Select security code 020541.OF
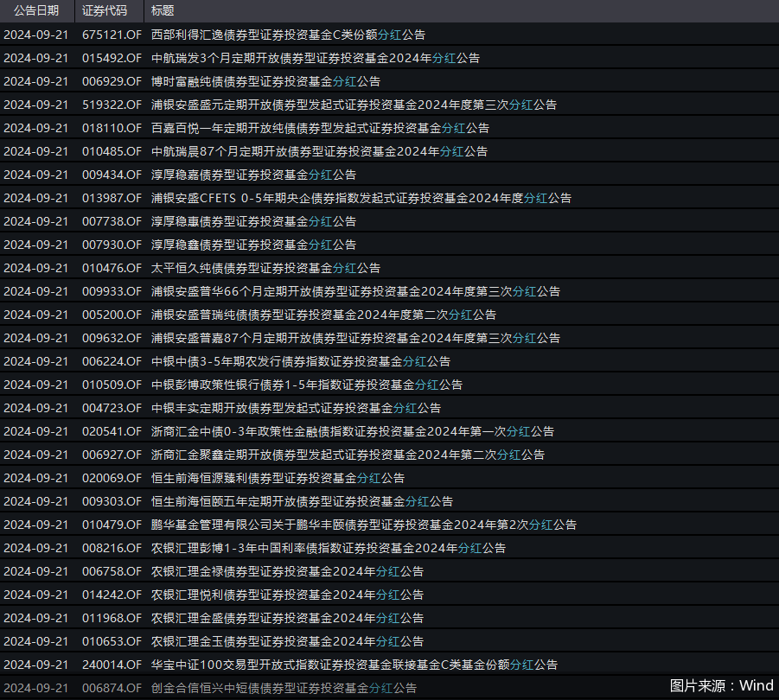The image size is (779, 700). point(112,431)
